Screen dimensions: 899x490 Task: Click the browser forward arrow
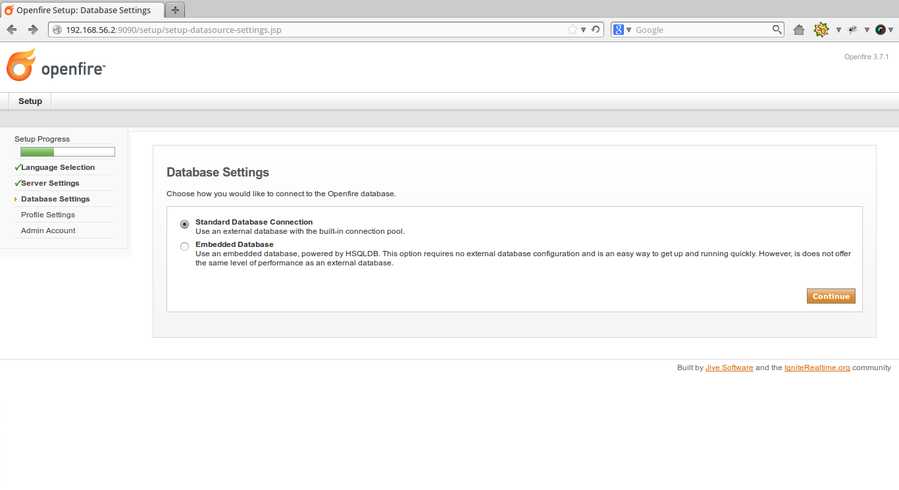33,29
